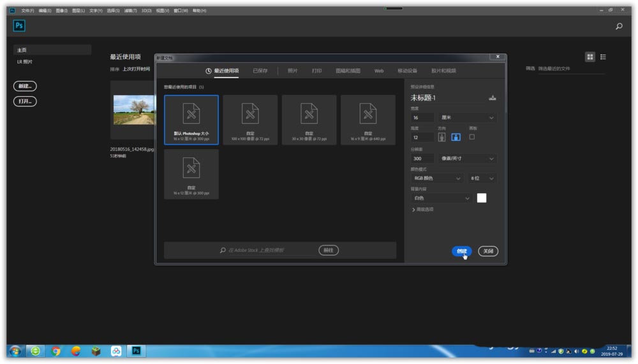
Task: Select the Web tab
Action: (379, 71)
